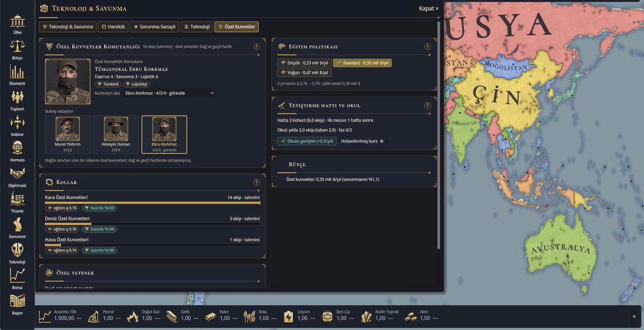Show help for the Kollar section
Viewport: 644px width, 330px height.
click(x=257, y=182)
